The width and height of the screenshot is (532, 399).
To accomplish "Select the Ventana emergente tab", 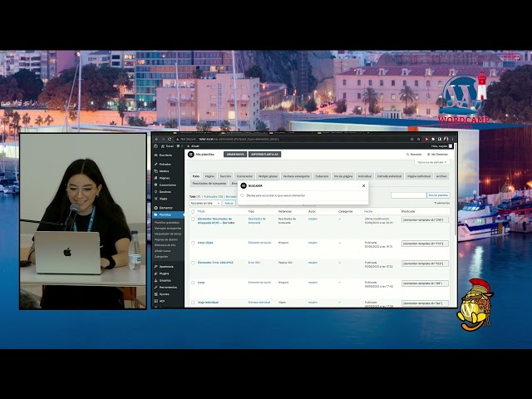I will point(296,176).
